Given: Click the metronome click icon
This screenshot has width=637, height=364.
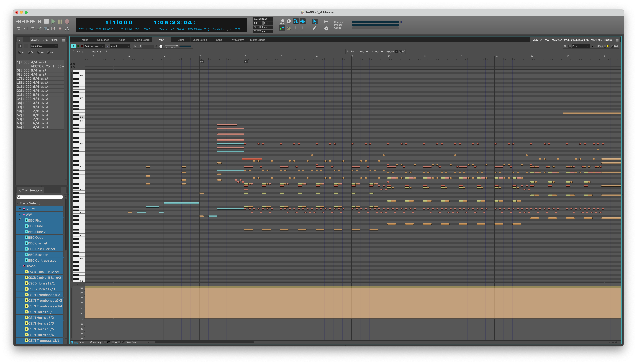Looking at the screenshot, I should (295, 21).
